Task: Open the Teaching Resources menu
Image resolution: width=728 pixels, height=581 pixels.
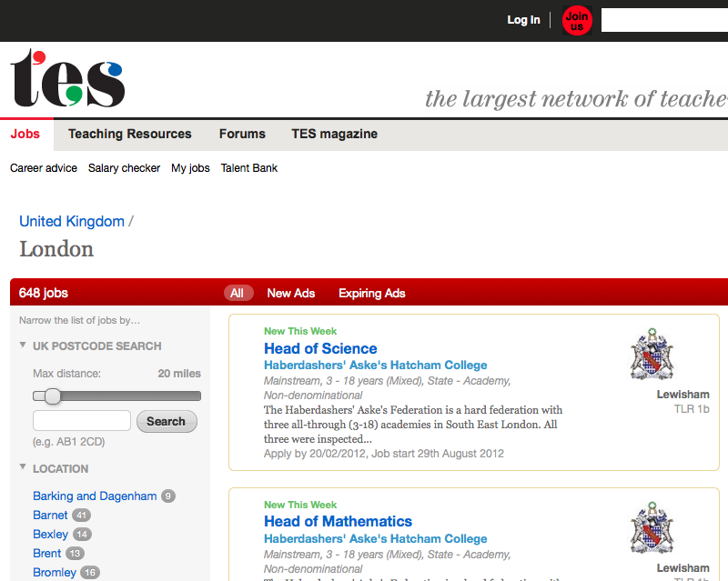Action: (129, 134)
